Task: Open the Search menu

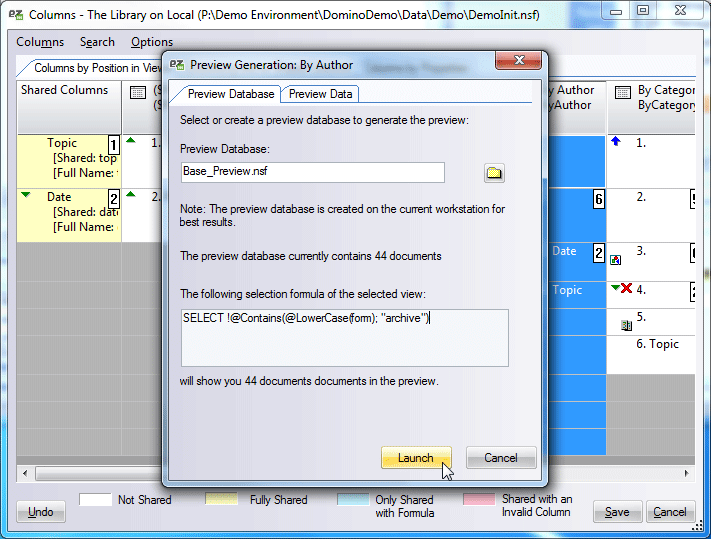Action: 97,42
